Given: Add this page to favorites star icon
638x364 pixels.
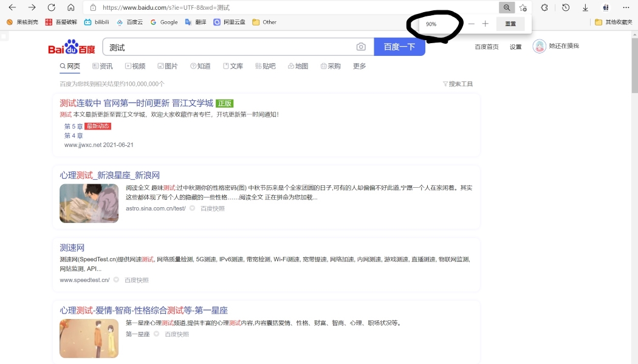Looking at the screenshot, I should [523, 7].
